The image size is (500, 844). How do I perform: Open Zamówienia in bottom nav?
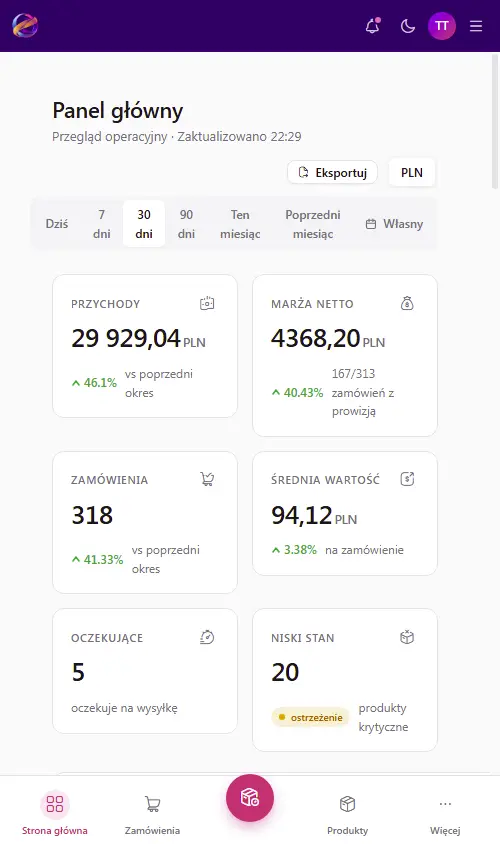click(152, 814)
